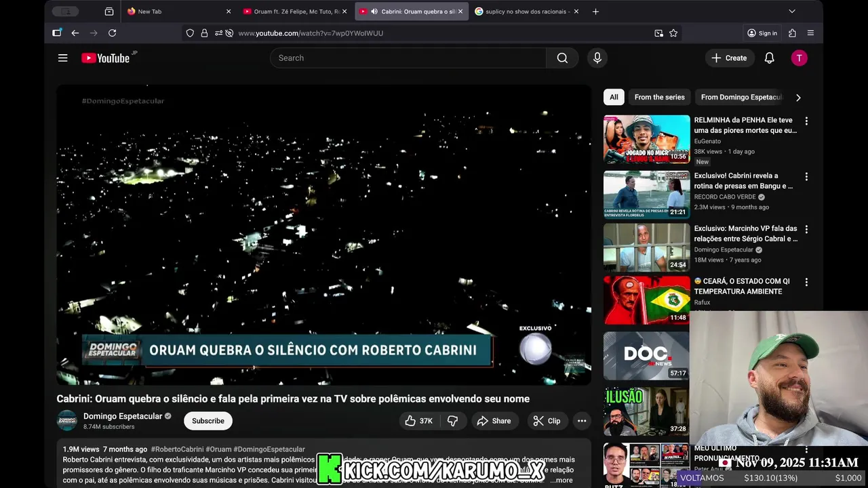The width and height of the screenshot is (868, 488).
Task: Bookmark the page with the star icon
Action: point(673,33)
